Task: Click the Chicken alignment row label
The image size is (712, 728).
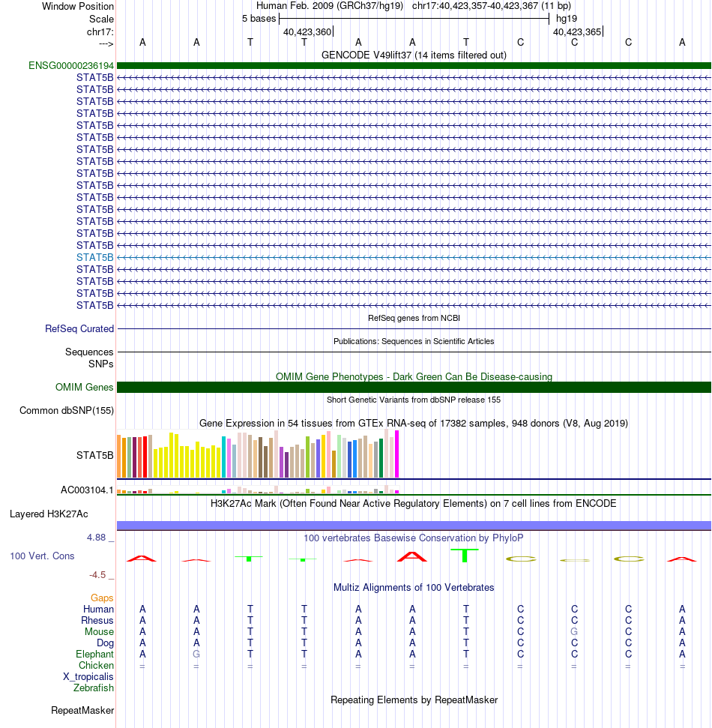Action: 96,665
